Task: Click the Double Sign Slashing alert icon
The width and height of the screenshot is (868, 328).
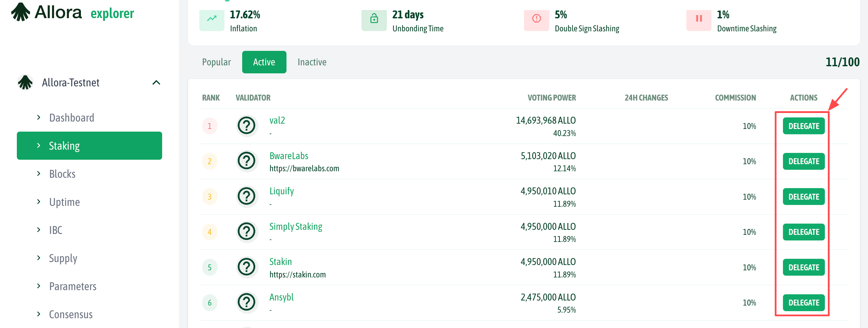Action: pos(536,19)
